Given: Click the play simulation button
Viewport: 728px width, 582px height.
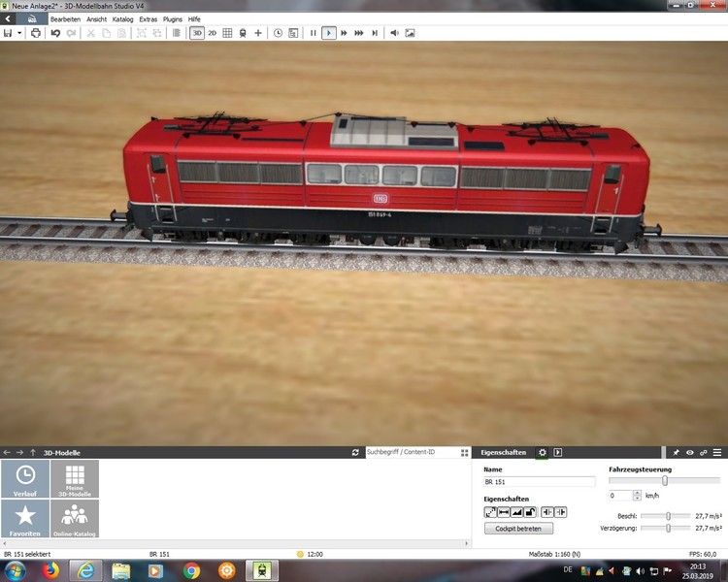Looking at the screenshot, I should point(329,33).
